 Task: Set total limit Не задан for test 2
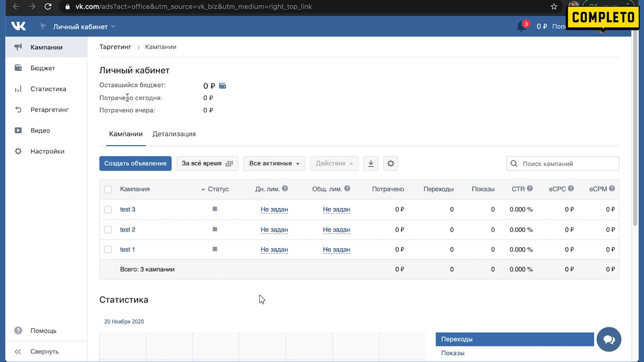point(336,230)
